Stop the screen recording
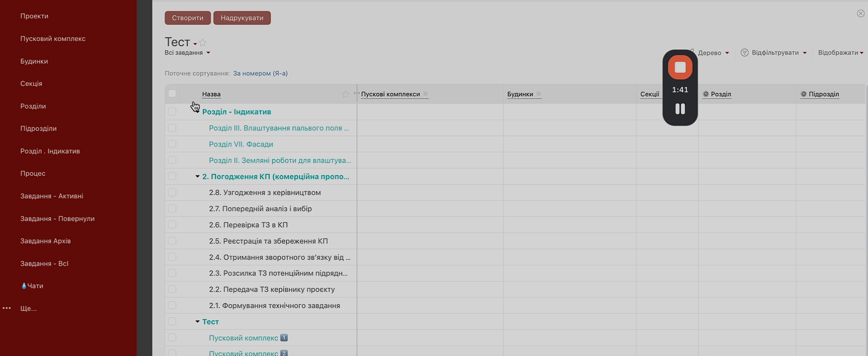 (x=680, y=68)
